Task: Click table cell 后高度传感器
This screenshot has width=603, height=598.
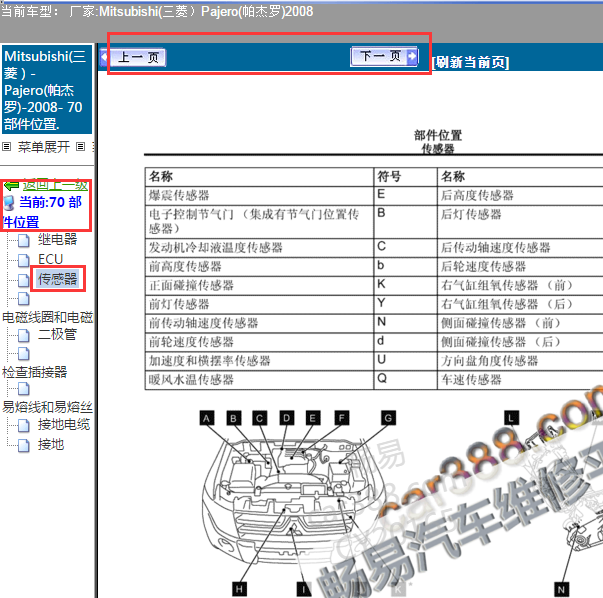Action: point(520,196)
